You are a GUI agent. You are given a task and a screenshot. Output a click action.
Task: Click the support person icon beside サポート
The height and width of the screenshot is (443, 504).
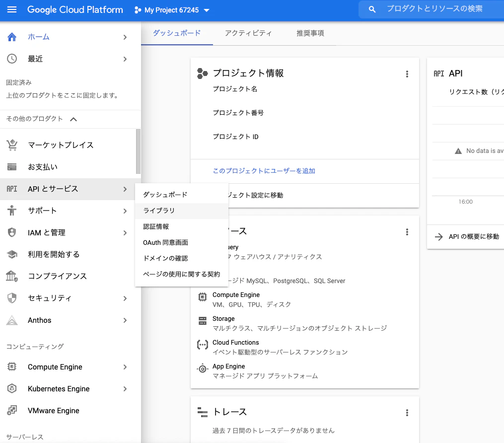(x=12, y=211)
